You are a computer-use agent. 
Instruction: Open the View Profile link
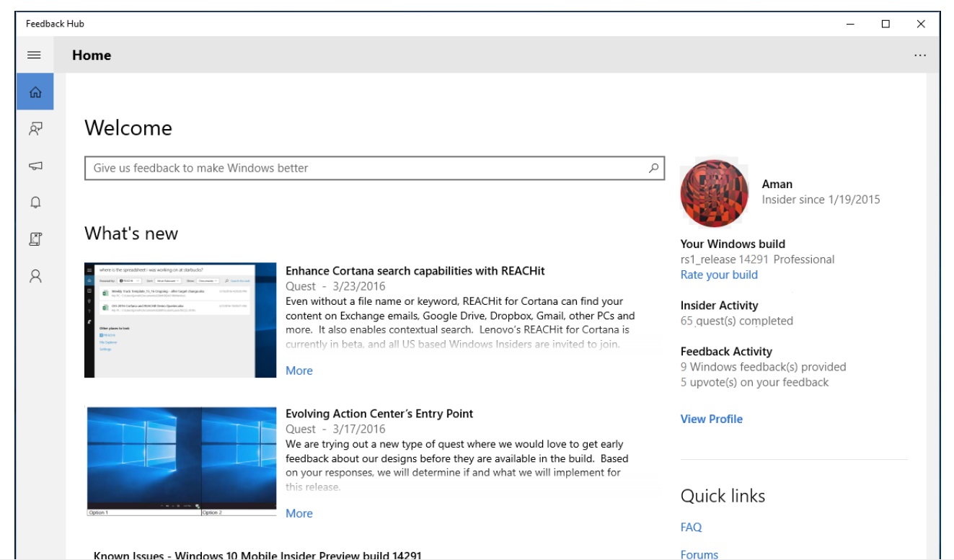711,419
